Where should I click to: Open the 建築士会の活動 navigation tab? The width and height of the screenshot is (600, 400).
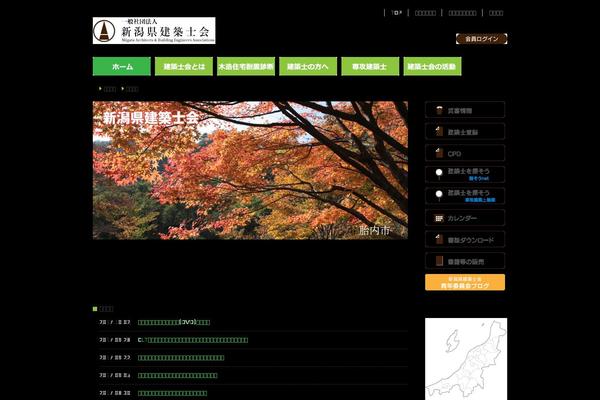coord(432,67)
